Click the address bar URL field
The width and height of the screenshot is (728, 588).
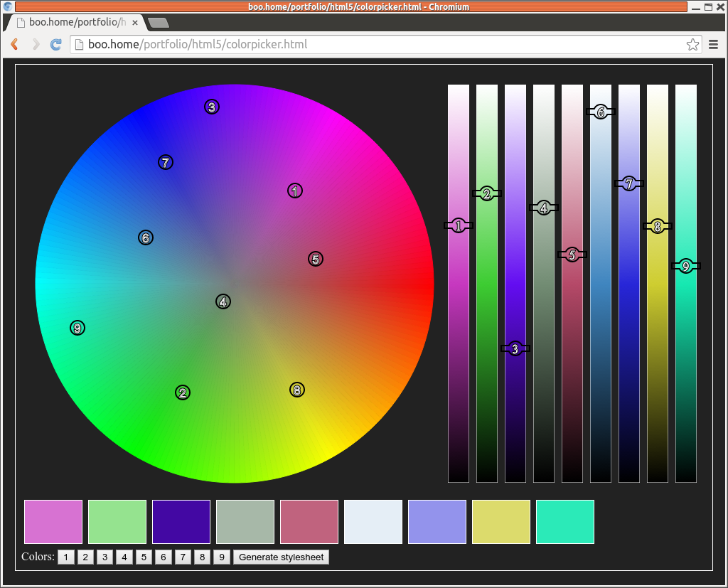[385, 45]
